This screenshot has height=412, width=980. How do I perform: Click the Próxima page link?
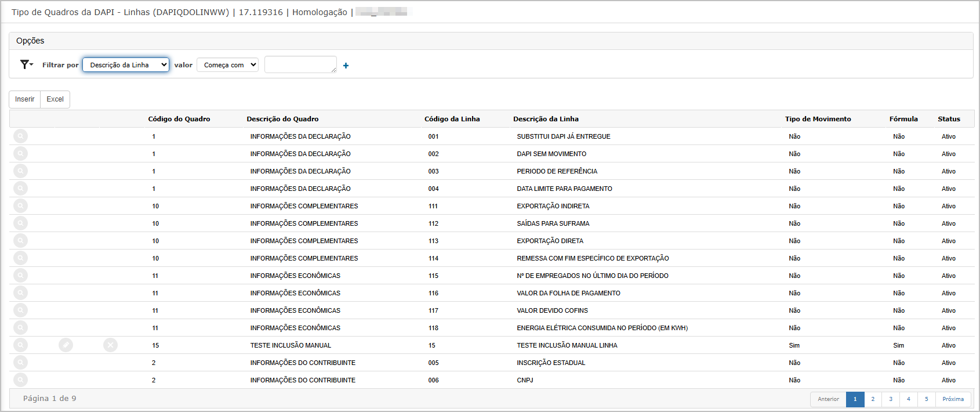click(x=953, y=399)
